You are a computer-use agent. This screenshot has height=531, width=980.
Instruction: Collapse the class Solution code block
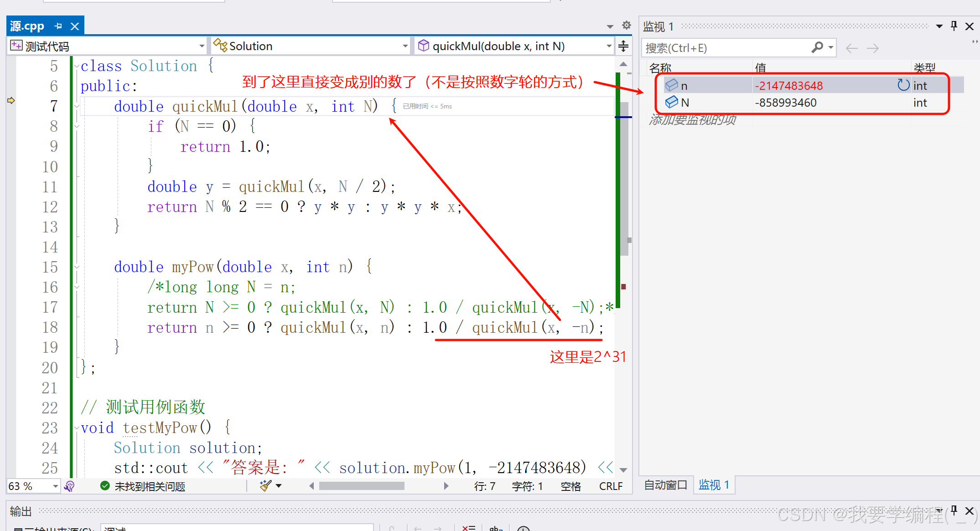point(77,67)
